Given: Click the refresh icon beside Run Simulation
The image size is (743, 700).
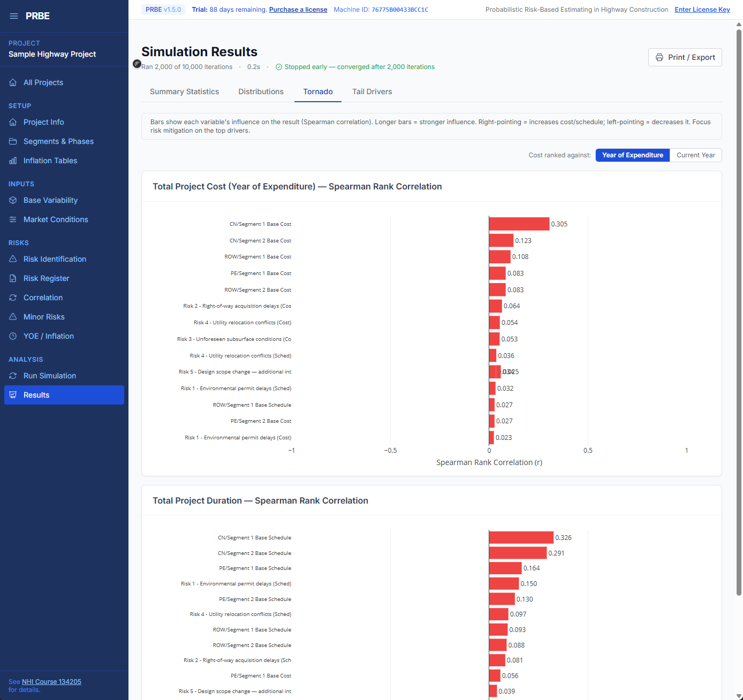Looking at the screenshot, I should (x=13, y=376).
